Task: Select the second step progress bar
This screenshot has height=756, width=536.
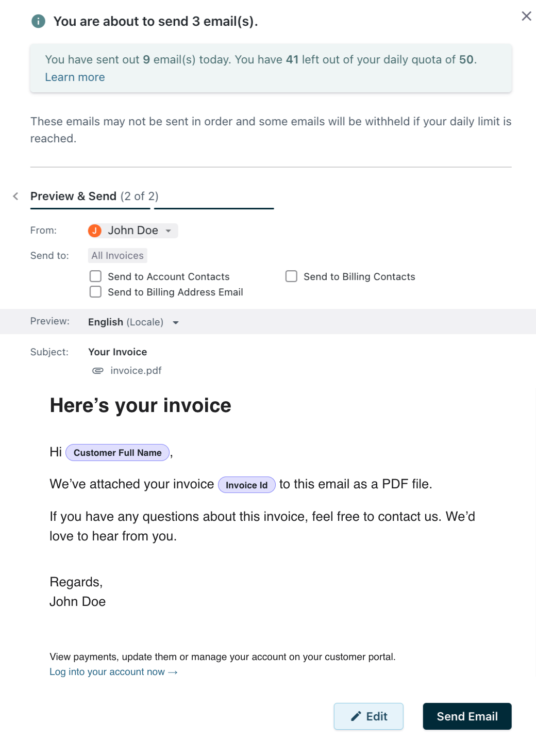Action: click(214, 208)
